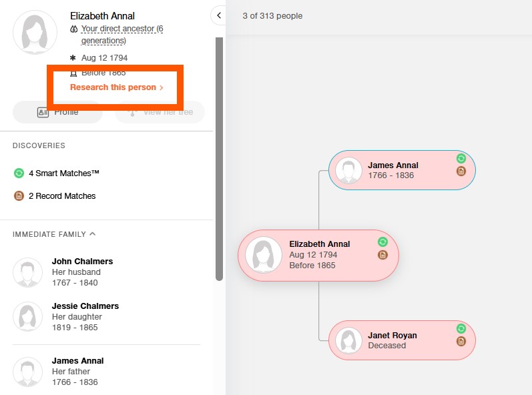Select Janet Royan card in tree
The width and height of the screenshot is (532, 395).
coord(401,340)
